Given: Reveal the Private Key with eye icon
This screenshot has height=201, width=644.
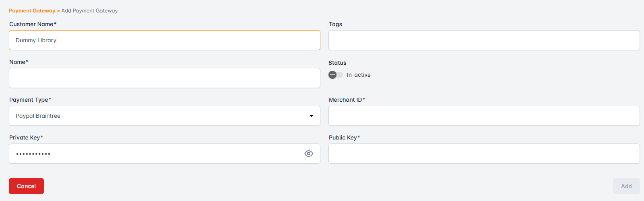Looking at the screenshot, I should point(309,154).
